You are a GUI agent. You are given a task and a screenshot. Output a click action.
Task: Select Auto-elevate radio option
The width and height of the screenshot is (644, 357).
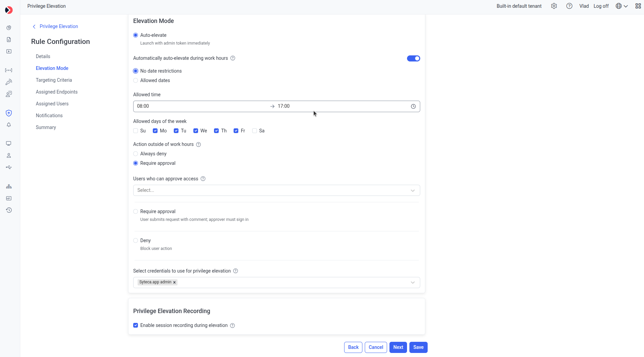[136, 35]
